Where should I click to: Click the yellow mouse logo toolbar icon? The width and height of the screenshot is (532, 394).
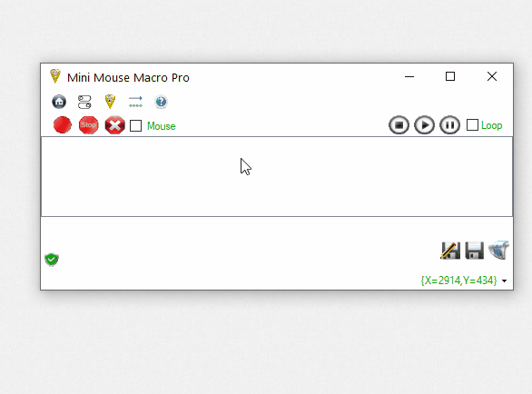pyautogui.click(x=110, y=102)
